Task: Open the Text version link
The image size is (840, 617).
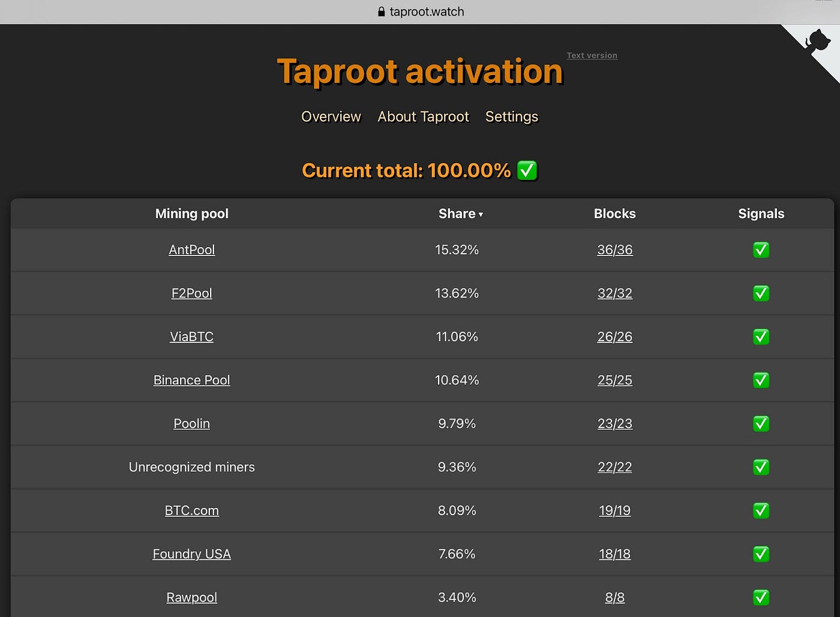Action: point(592,55)
